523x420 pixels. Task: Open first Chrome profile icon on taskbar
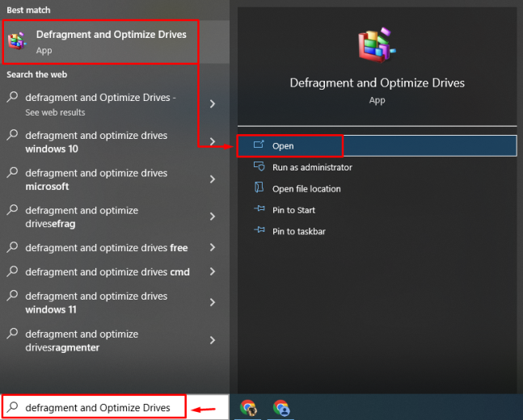(x=248, y=408)
